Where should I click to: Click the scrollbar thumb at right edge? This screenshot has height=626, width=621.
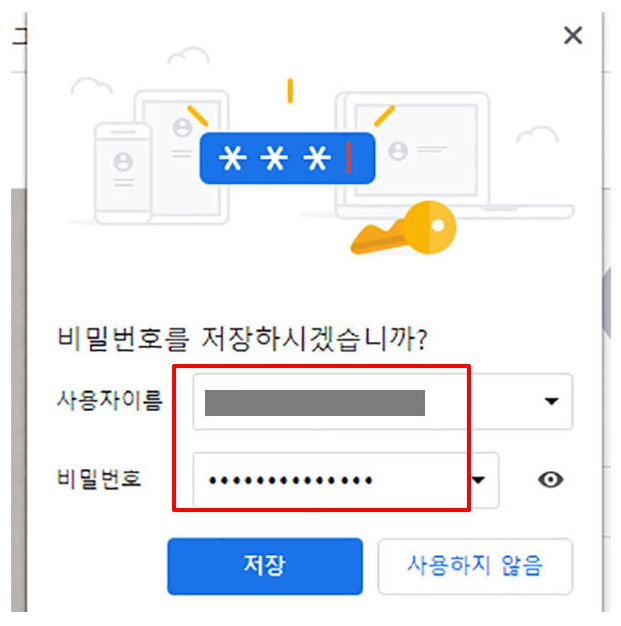(606, 303)
